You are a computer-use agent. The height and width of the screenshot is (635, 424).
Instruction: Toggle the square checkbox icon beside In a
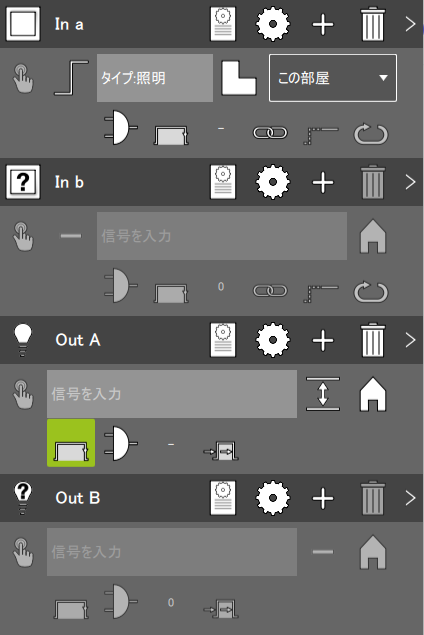coord(23,24)
